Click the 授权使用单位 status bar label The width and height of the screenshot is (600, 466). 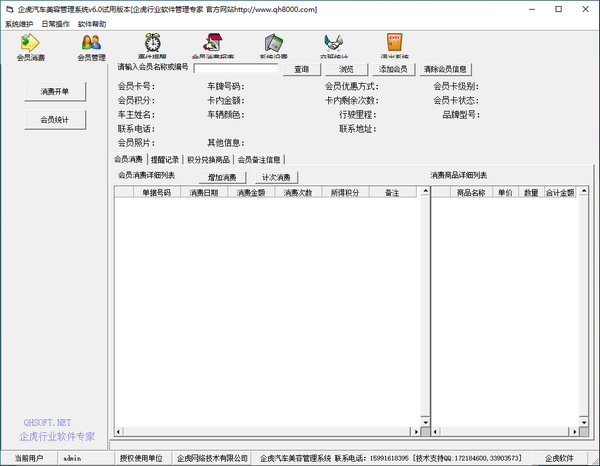tap(141, 458)
